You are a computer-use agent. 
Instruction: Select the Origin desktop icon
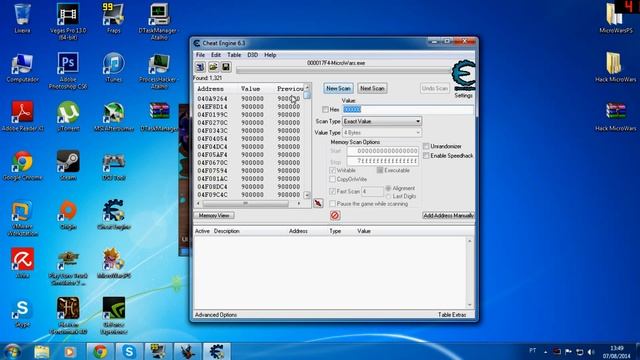point(68,214)
